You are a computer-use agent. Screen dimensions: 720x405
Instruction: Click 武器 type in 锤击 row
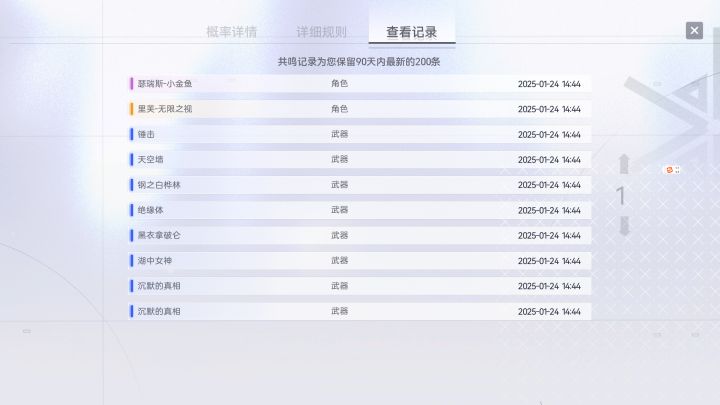[339, 134]
